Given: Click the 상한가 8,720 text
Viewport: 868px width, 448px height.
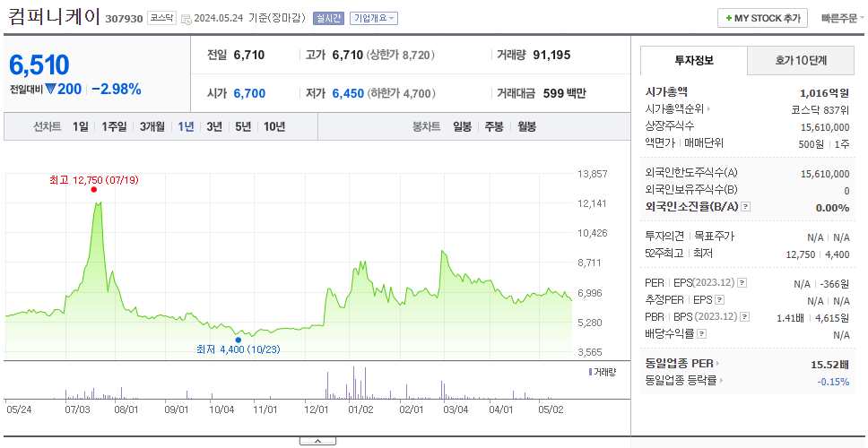Looking at the screenshot, I should tap(400, 55).
